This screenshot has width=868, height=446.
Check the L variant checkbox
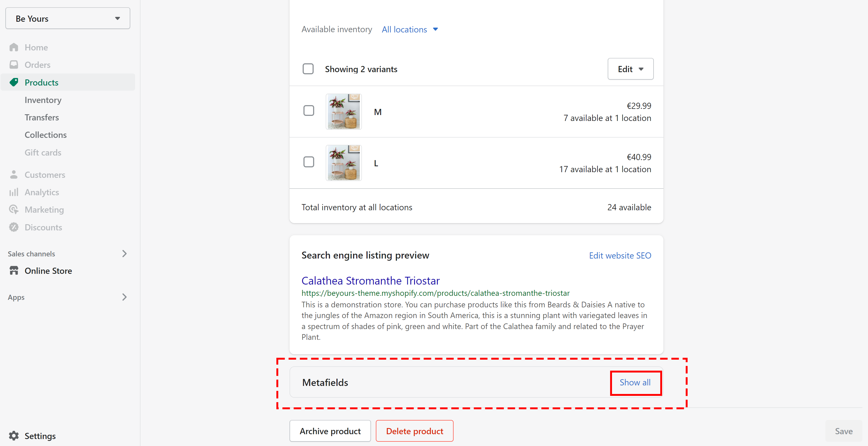(x=309, y=162)
